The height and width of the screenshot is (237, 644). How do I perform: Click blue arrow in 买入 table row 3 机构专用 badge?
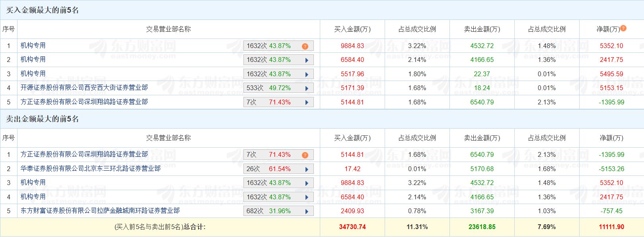point(307,75)
